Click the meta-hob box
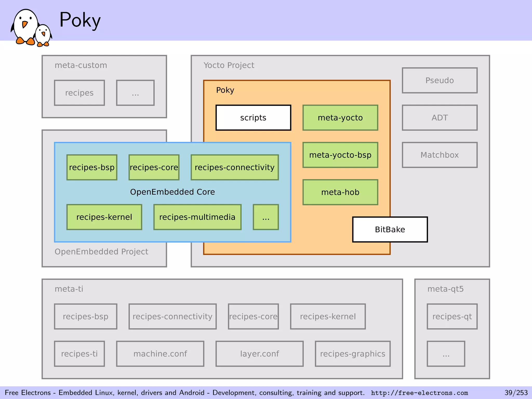Image resolution: width=532 pixels, height=399 pixels. pyautogui.click(x=340, y=192)
